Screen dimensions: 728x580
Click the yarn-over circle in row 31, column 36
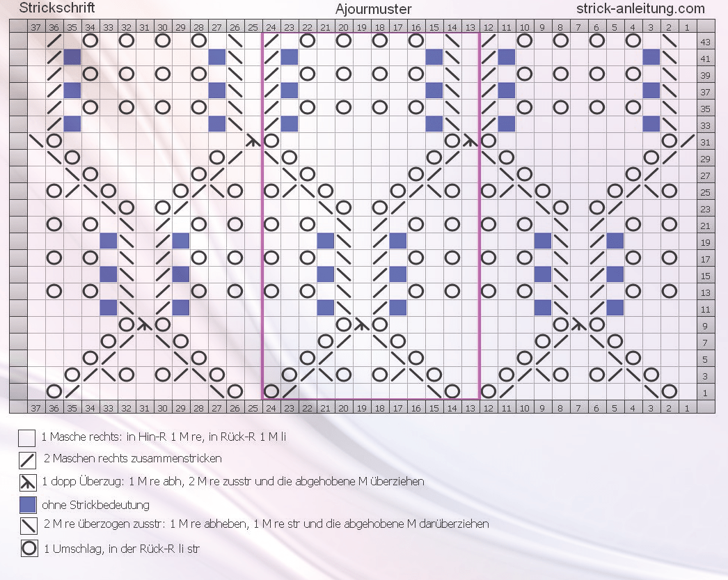(54, 141)
